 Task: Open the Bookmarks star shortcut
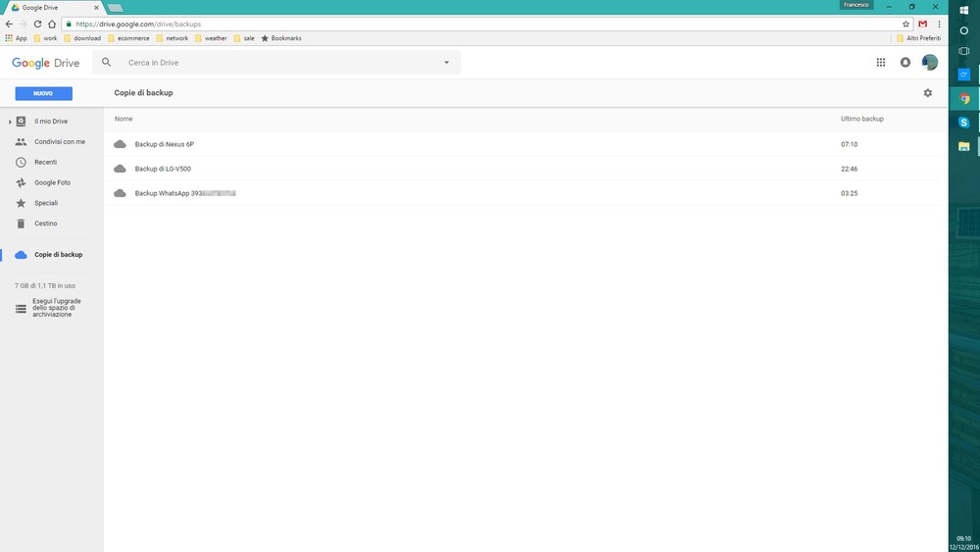coord(281,38)
